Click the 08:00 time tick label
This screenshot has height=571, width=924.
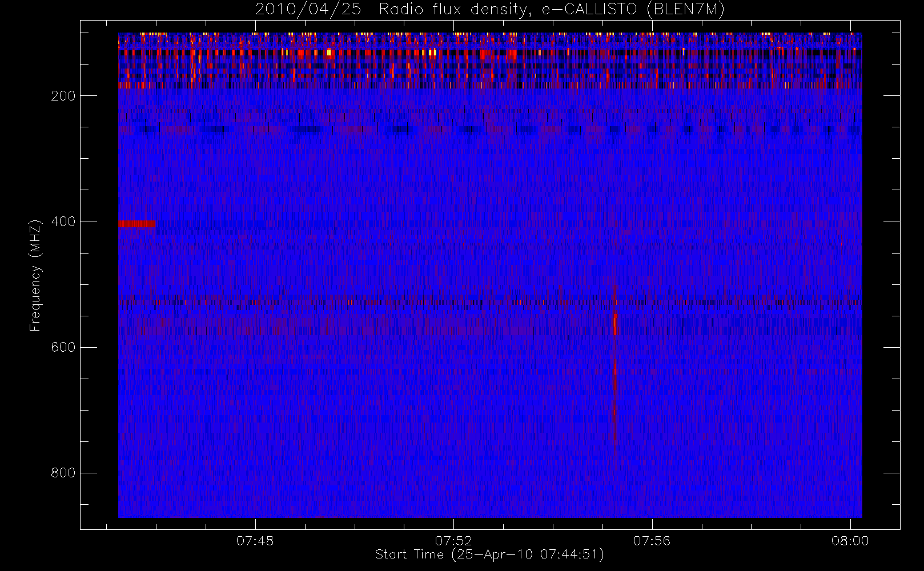pos(850,541)
